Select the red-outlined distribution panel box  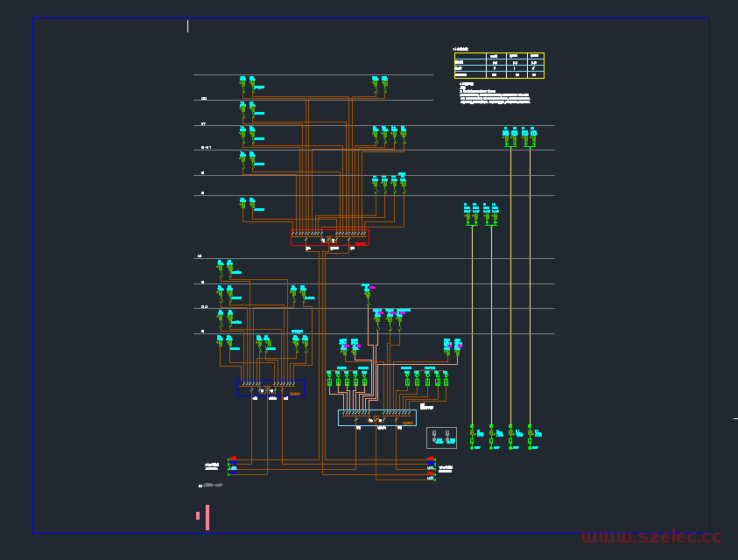tap(330, 238)
